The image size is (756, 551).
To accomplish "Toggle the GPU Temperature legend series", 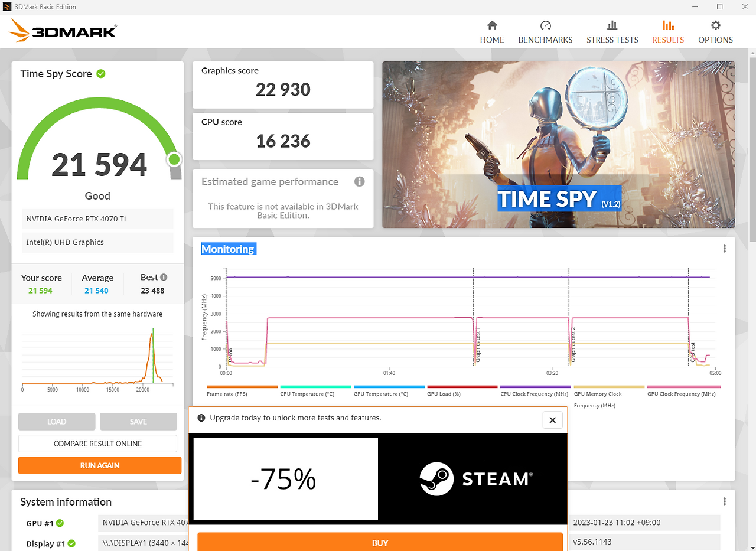I will click(389, 391).
